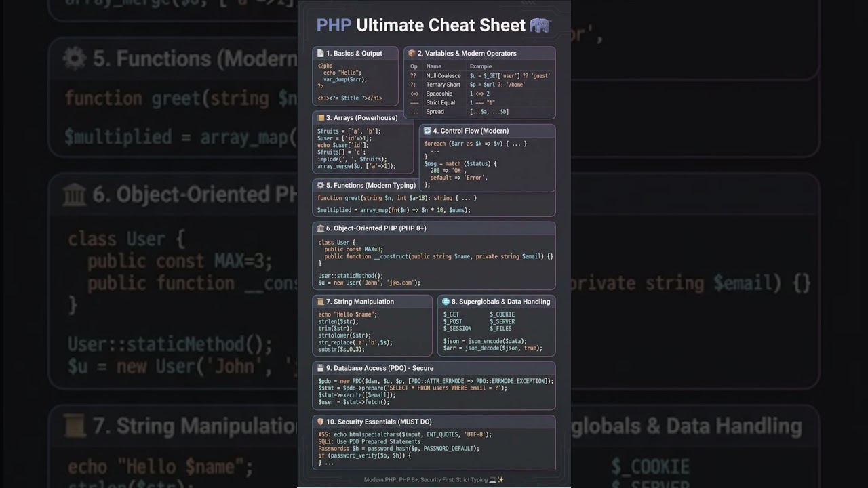Viewport: 868px width, 488px height.
Task: Click the public function __construct line in the sheet
Action: click(x=439, y=256)
